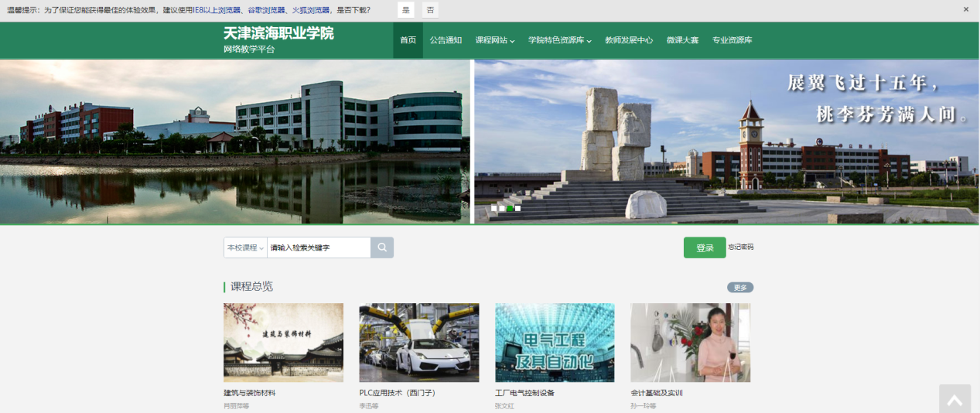Click the search magnifier icon button
Screen dimensions: 980x413
click(382, 247)
